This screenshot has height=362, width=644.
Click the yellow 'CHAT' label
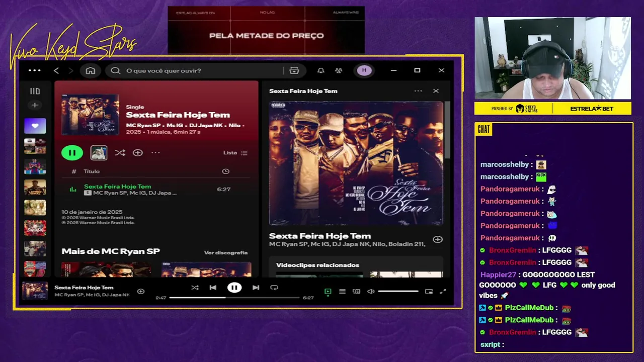484,130
